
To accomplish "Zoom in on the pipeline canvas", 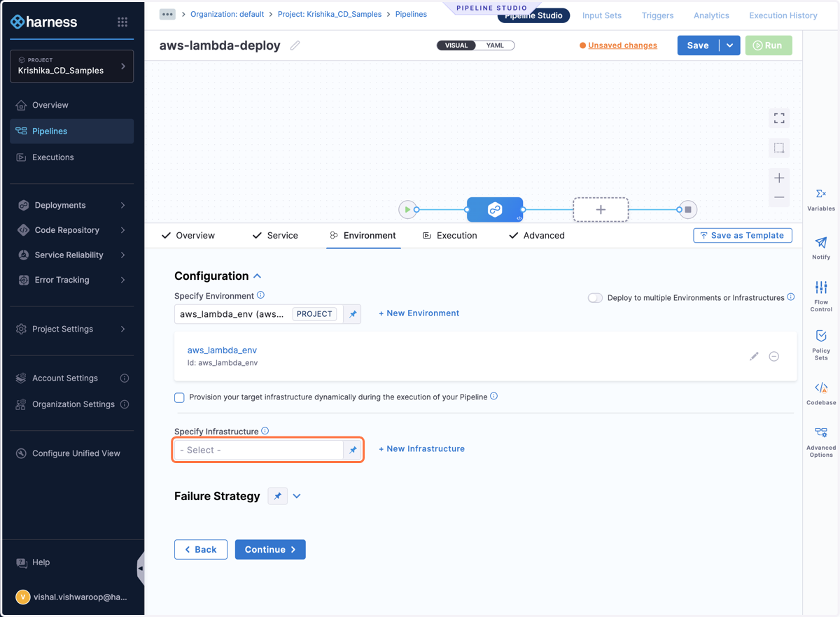I will (779, 178).
